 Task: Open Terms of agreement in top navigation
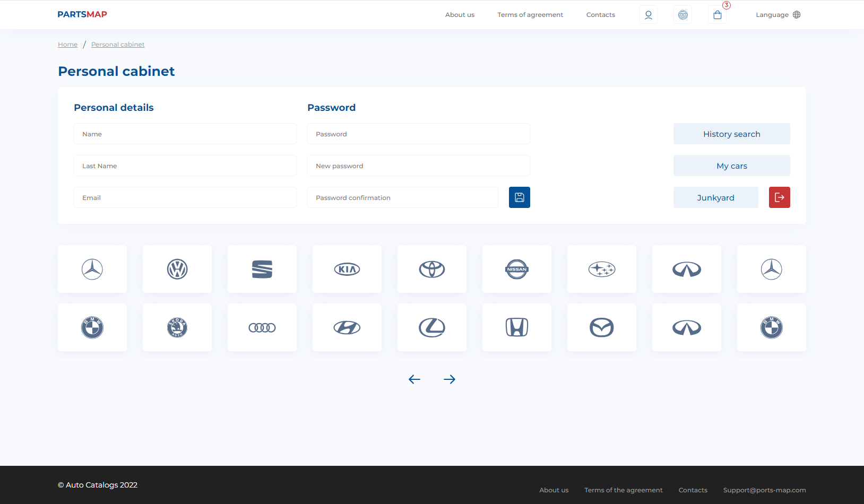click(530, 15)
